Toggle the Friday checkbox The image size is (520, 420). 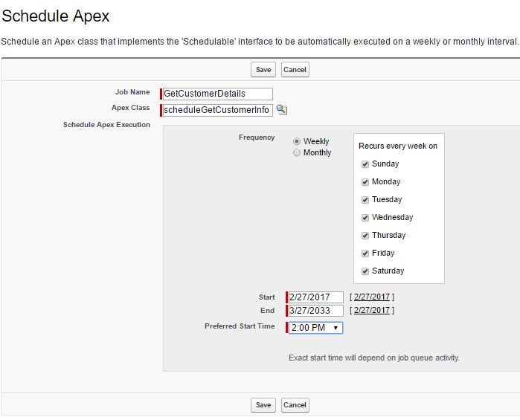tap(365, 253)
